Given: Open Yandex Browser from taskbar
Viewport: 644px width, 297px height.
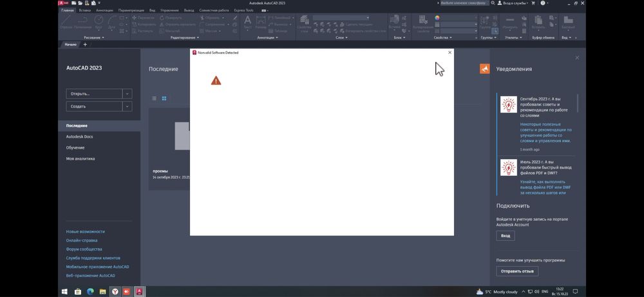Looking at the screenshot, I should point(116,292).
